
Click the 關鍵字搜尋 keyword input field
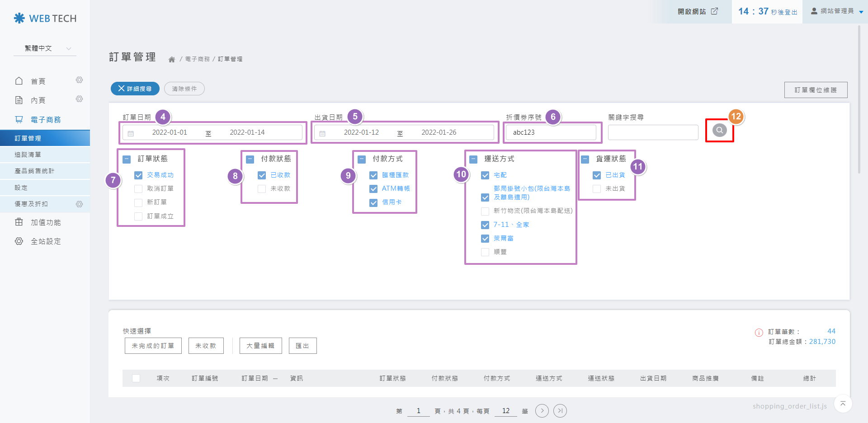[x=653, y=132]
